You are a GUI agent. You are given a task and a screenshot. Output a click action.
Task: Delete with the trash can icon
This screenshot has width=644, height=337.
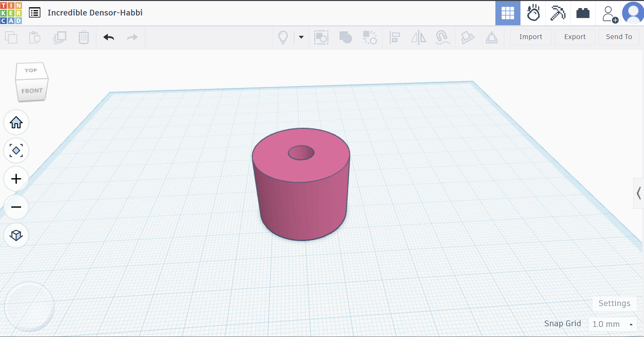[84, 37]
